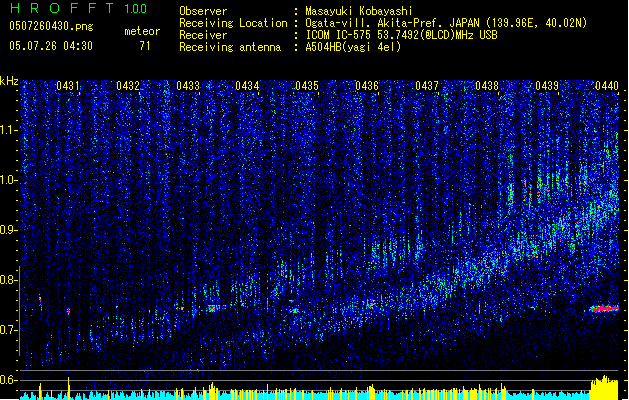Click the meteor count value 71
The width and height of the screenshot is (629, 400).
(145, 46)
